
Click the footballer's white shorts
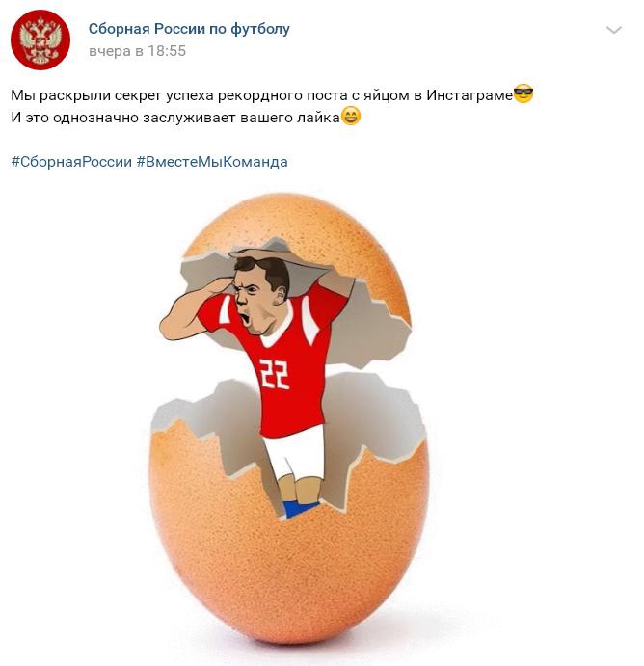[293, 454]
